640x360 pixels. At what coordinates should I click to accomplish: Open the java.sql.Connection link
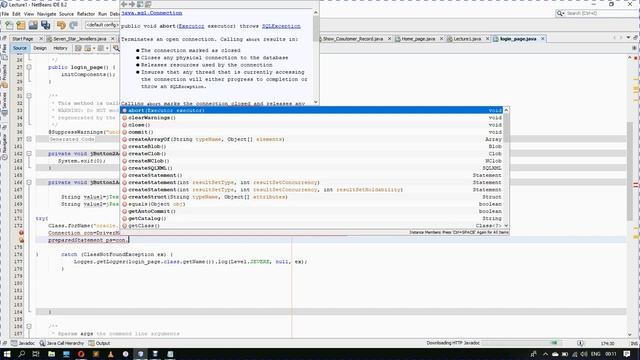(x=152, y=13)
